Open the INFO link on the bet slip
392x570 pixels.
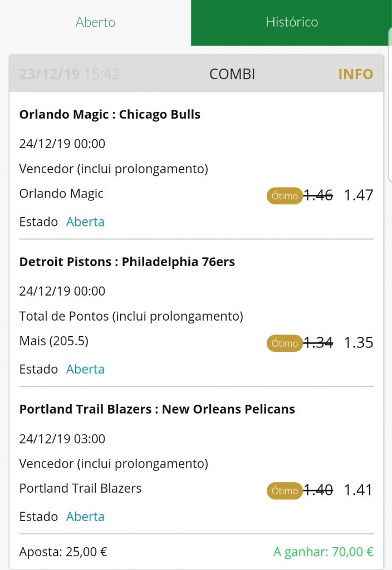[x=356, y=74]
